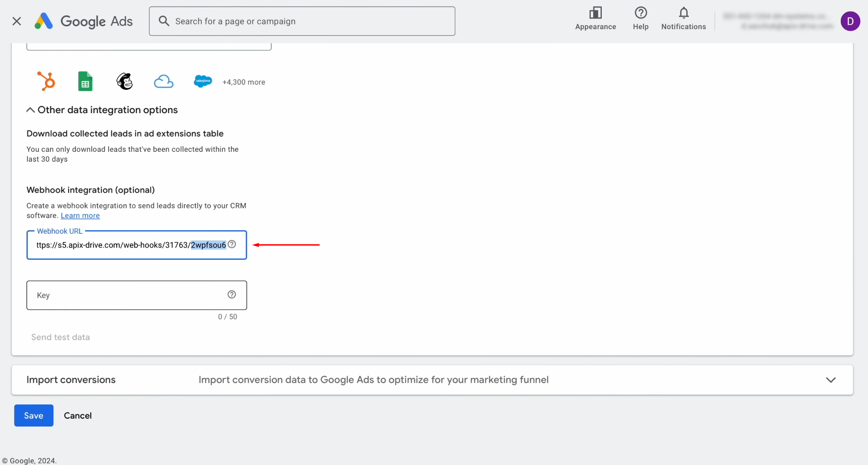Image resolution: width=868 pixels, height=465 pixels.
Task: Choose the Mailchimp integration icon
Action: tap(124, 81)
